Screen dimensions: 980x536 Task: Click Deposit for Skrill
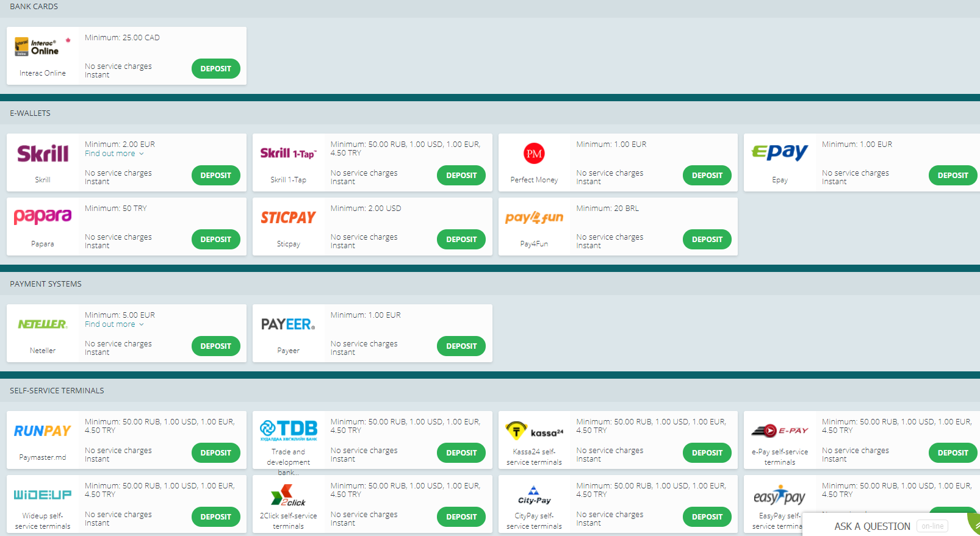pyautogui.click(x=216, y=176)
